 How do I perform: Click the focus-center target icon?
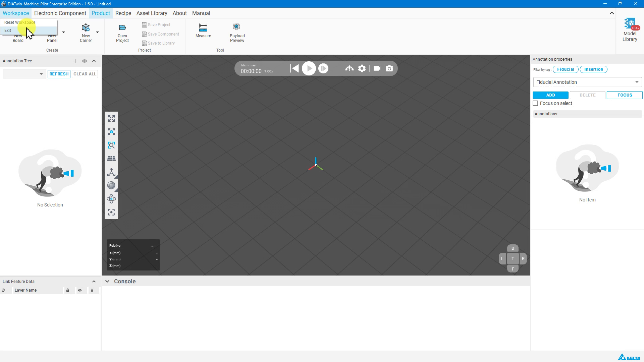point(111,212)
